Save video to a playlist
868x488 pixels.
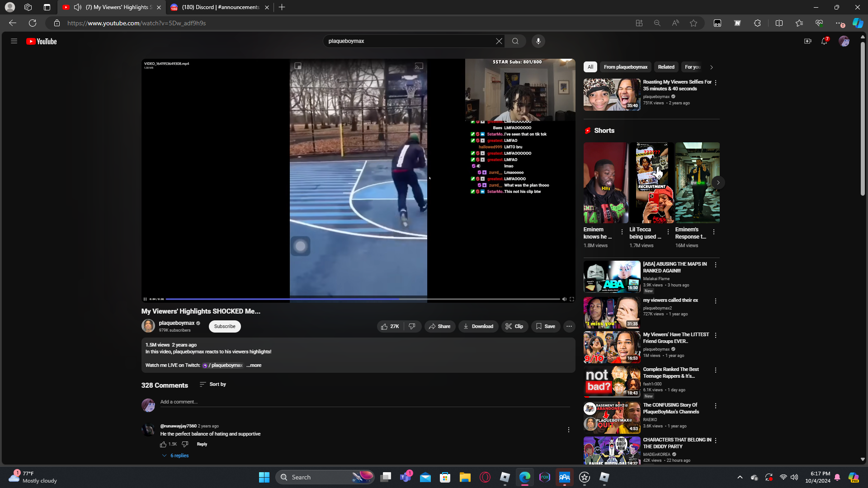pyautogui.click(x=546, y=326)
